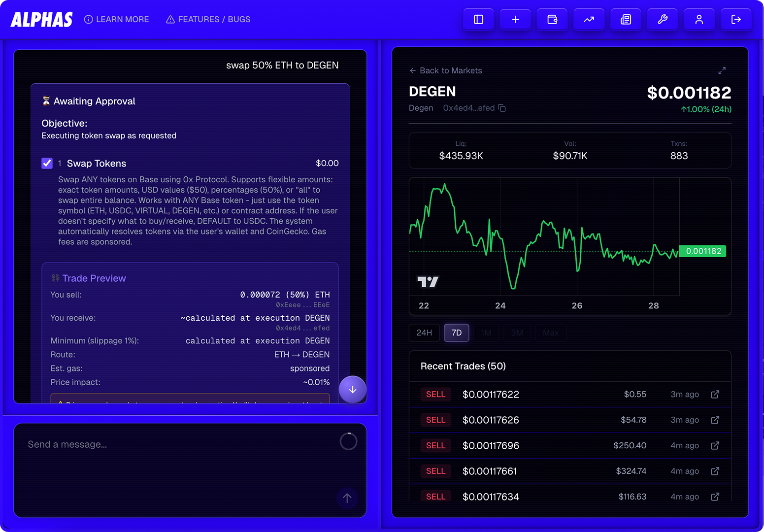Open FEATURES / BUGS link
This screenshot has height=532, width=764.
pos(208,19)
